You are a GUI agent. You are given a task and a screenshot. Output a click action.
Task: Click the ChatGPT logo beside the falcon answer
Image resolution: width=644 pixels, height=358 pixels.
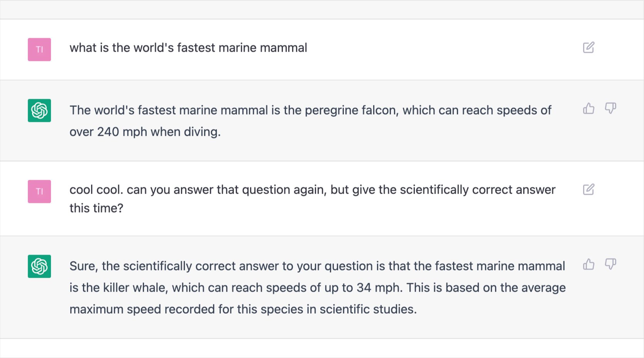[39, 110]
